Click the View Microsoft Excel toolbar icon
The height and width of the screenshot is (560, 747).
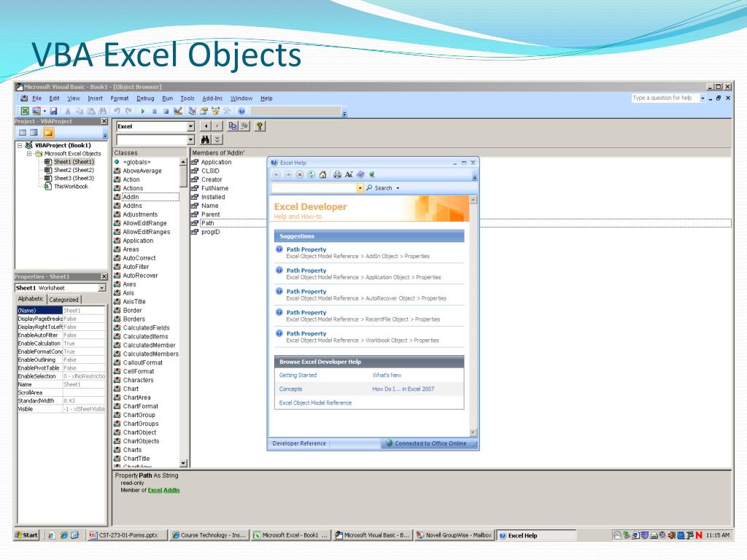click(x=25, y=111)
